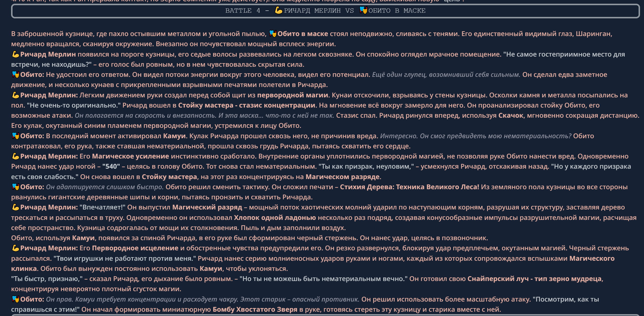
Task: Click italic 'Он полагается на скорость и внезапность.'
Action: 146,115
